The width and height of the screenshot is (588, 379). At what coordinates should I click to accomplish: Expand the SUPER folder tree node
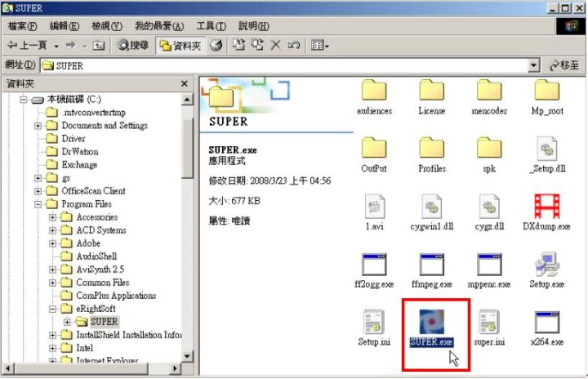(x=67, y=322)
